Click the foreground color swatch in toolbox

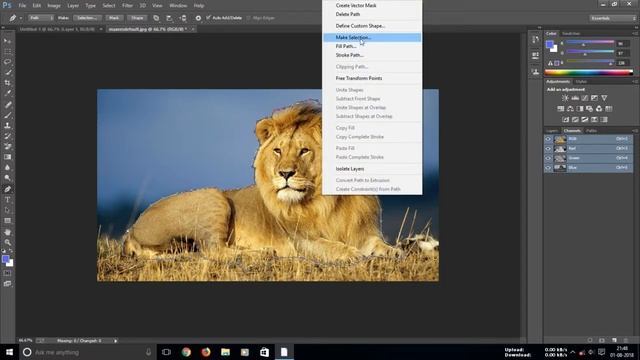5,259
